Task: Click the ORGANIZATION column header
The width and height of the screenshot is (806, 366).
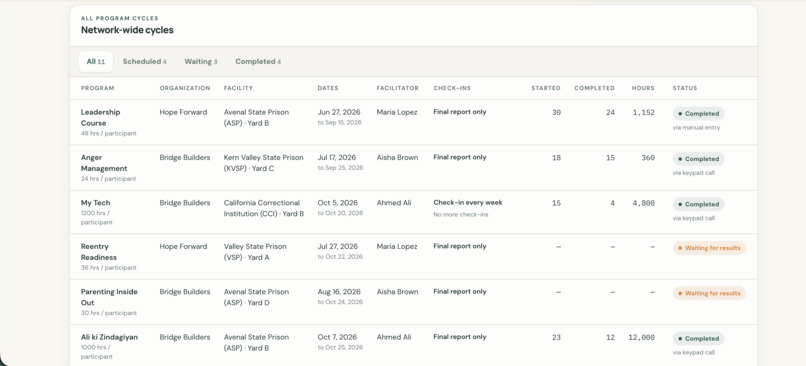Action: click(x=185, y=88)
